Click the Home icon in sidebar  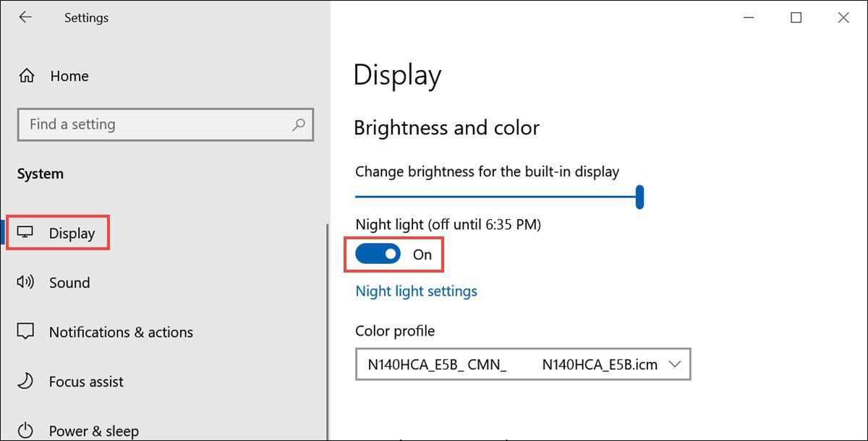(25, 75)
